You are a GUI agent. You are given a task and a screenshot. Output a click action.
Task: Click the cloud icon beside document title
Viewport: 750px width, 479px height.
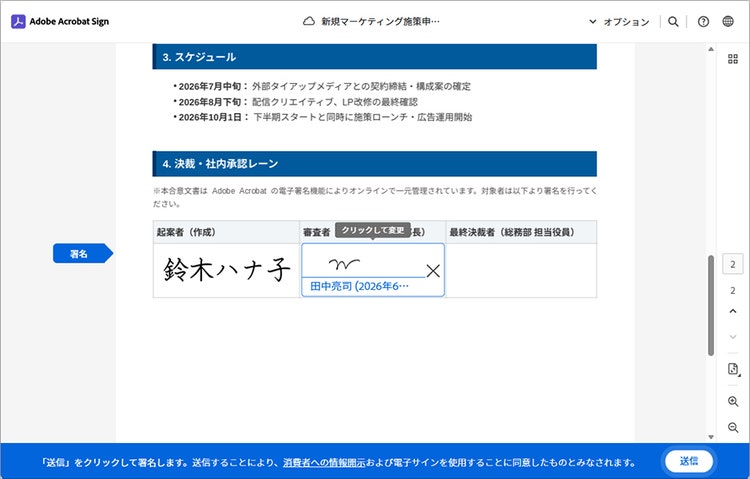click(309, 22)
